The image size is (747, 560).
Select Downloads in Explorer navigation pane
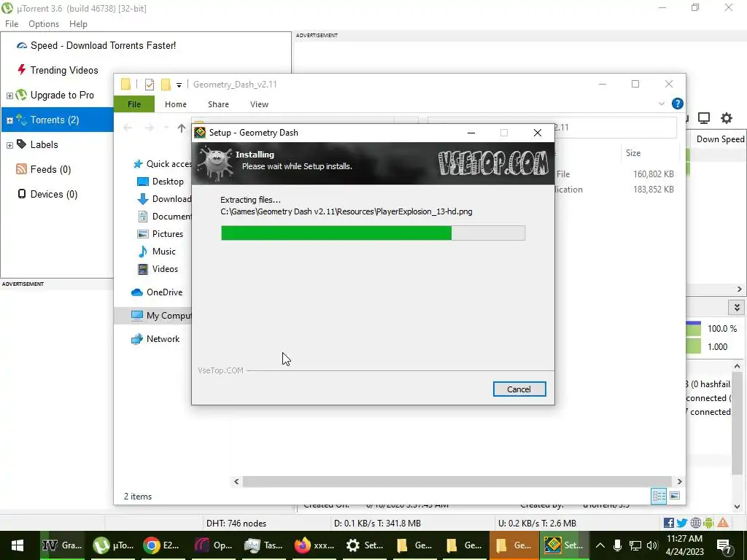[x=164, y=199]
